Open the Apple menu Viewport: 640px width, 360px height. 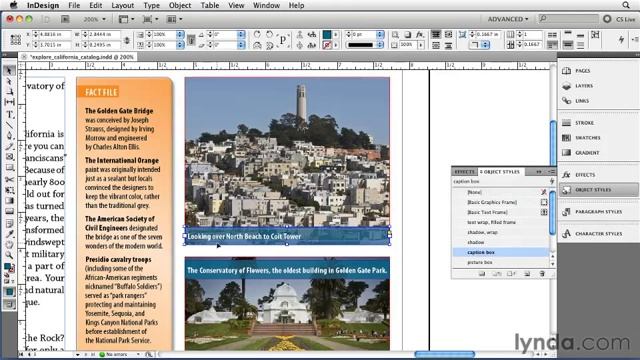[13, 5]
